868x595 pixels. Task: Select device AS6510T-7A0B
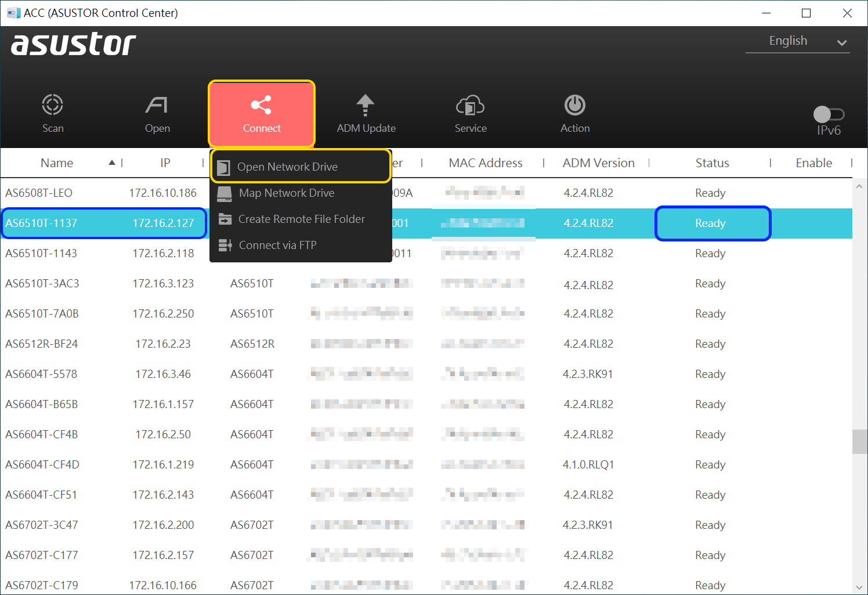pos(42,313)
